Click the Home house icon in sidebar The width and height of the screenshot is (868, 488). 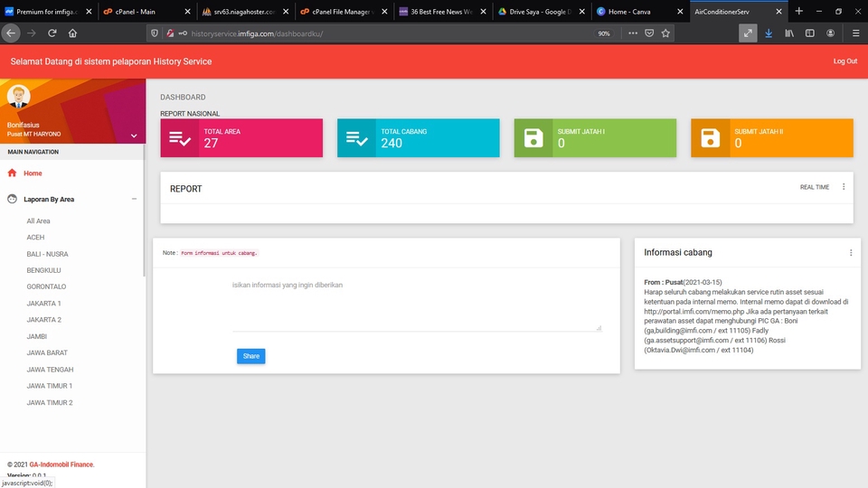coord(12,173)
